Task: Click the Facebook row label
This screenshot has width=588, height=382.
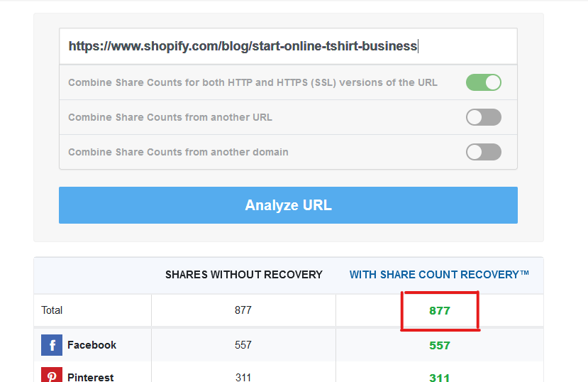Action: coord(92,345)
